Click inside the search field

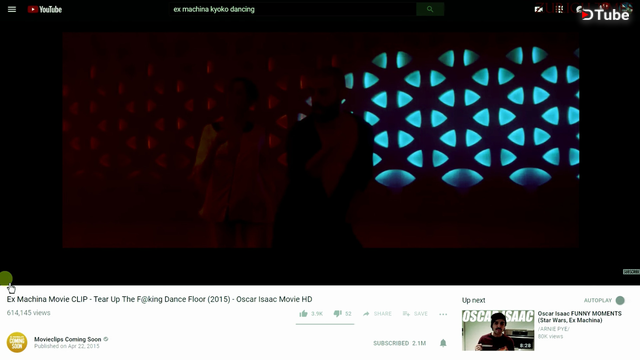pos(292,9)
